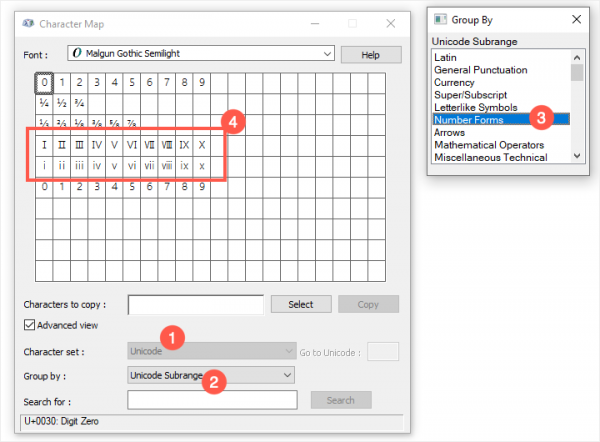This screenshot has height=442, width=600.
Task: Click the Character Map app icon in title bar
Action: tap(28, 24)
